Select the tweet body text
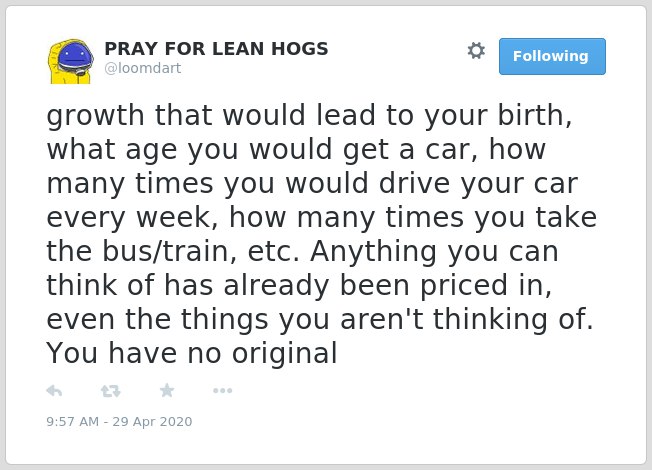Viewport: 652px width, 470px height. [x=321, y=233]
